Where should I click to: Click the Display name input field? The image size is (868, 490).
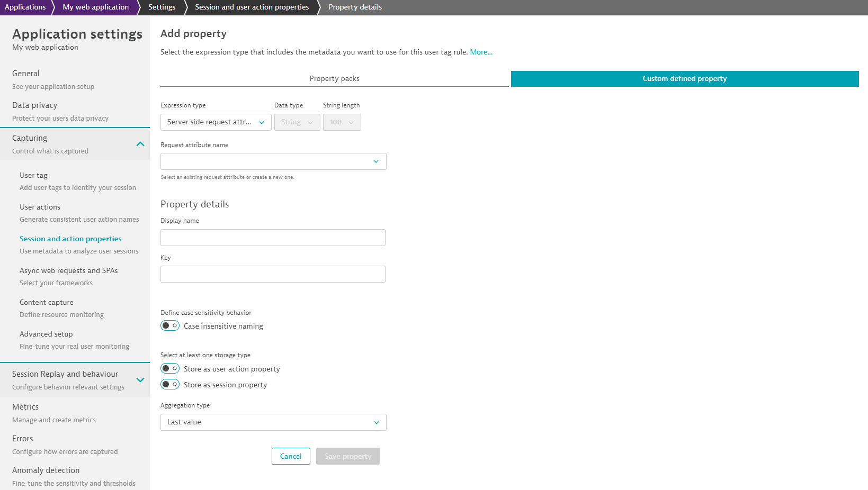273,238
